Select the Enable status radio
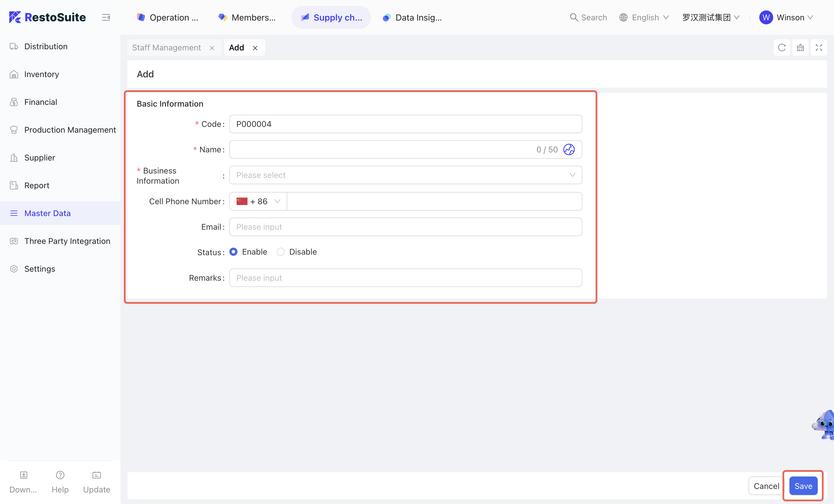 coord(233,252)
